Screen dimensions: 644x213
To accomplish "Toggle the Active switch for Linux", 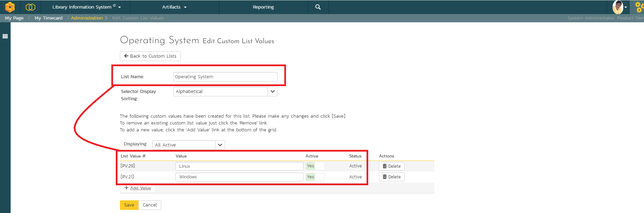I will [x=315, y=166].
